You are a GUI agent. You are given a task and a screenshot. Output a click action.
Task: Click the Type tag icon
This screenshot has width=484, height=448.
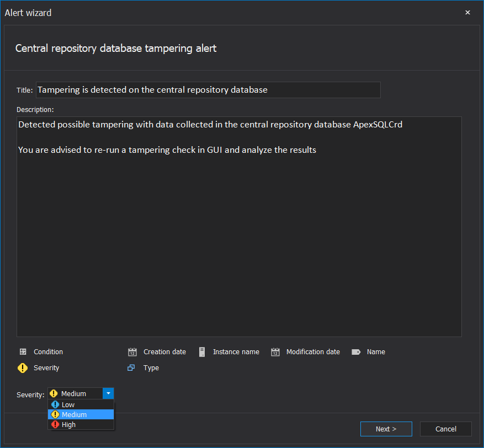(131, 368)
